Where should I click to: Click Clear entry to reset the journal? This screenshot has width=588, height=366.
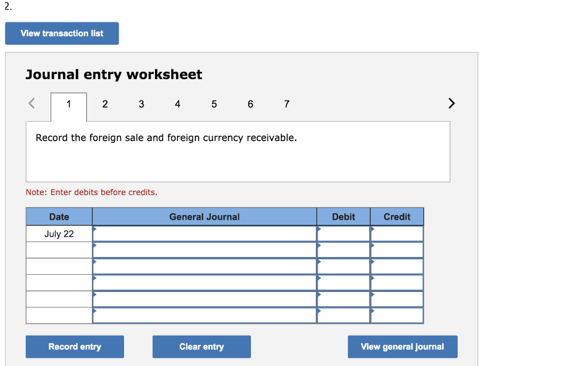click(x=202, y=346)
